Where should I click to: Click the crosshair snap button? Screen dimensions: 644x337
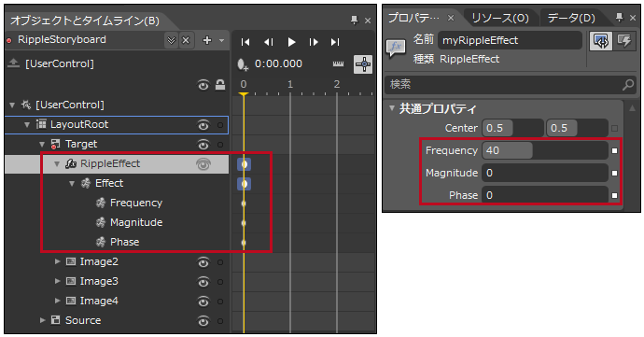tap(363, 64)
